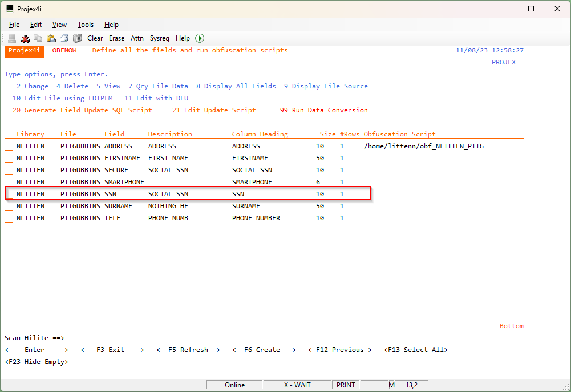Click the disconnect session red X icon

25,38
